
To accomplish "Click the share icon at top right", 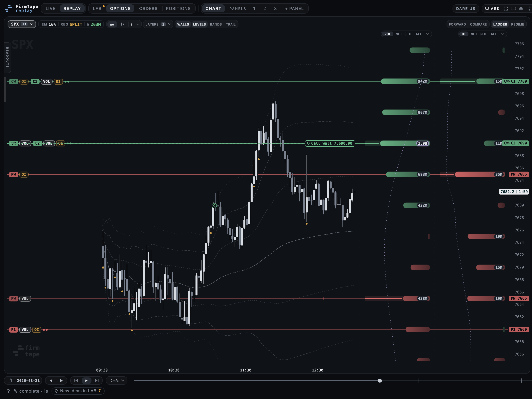I will (x=528, y=9).
